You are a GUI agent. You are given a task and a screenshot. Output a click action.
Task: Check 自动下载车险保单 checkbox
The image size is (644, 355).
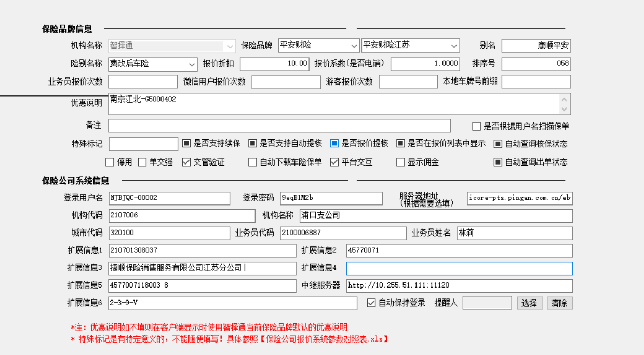[252, 162]
